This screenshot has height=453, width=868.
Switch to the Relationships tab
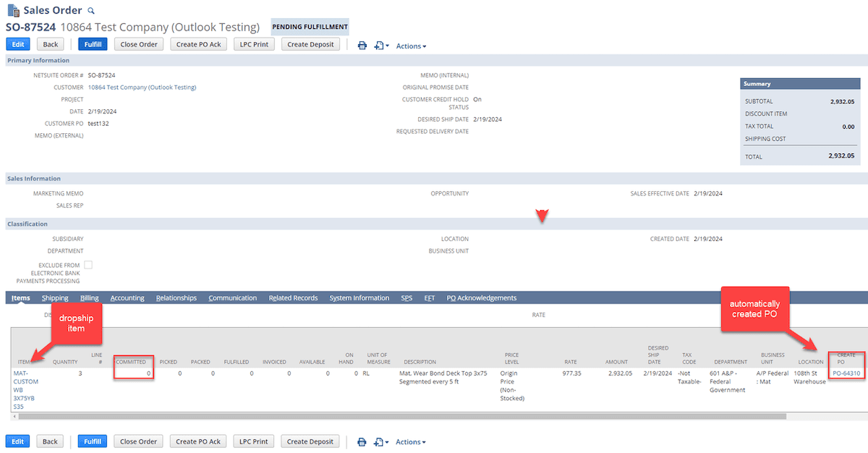coord(176,298)
